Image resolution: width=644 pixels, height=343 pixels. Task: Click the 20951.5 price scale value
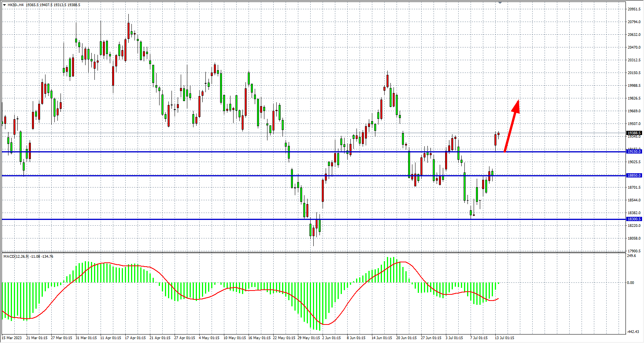pos(634,9)
